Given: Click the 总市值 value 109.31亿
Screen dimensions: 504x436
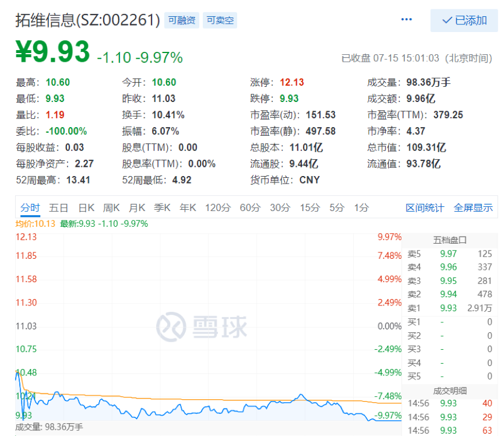Looking at the screenshot, I should pyautogui.click(x=426, y=147).
